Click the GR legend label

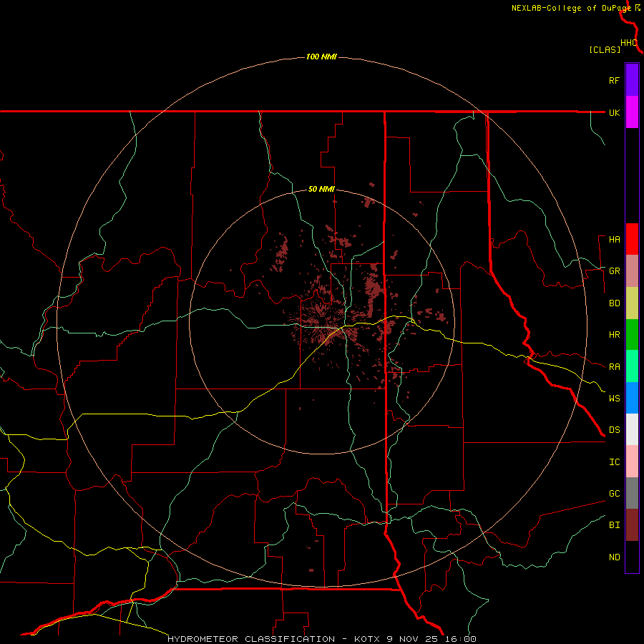614,271
